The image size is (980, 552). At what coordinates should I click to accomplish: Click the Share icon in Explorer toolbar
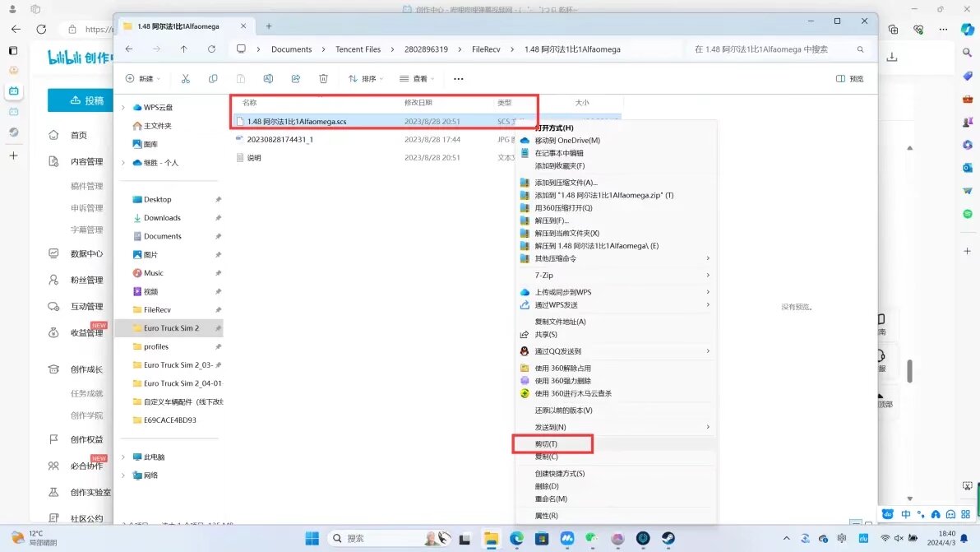pyautogui.click(x=296, y=79)
